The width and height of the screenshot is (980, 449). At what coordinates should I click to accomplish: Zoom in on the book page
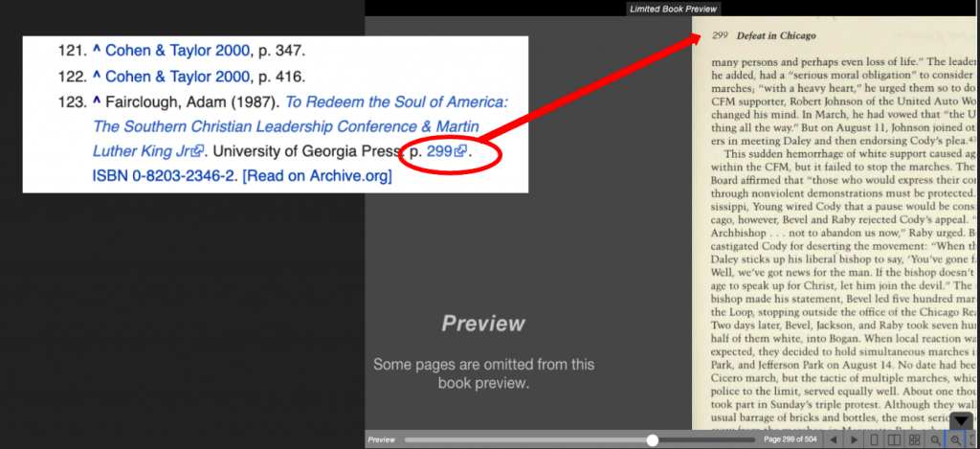click(955, 439)
